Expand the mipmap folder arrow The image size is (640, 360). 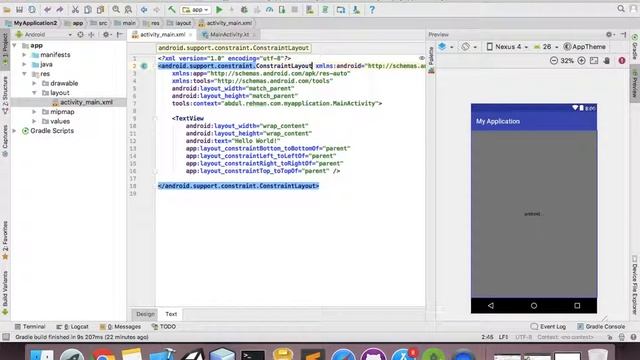[34, 112]
